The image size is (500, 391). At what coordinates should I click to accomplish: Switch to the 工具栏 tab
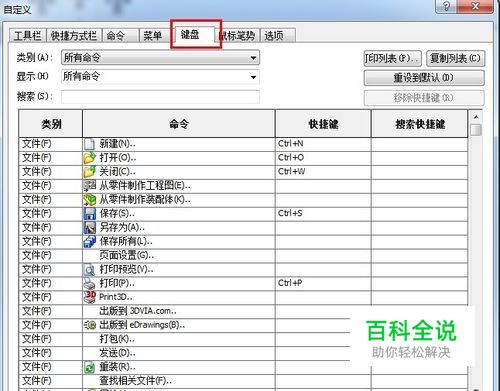(27, 36)
